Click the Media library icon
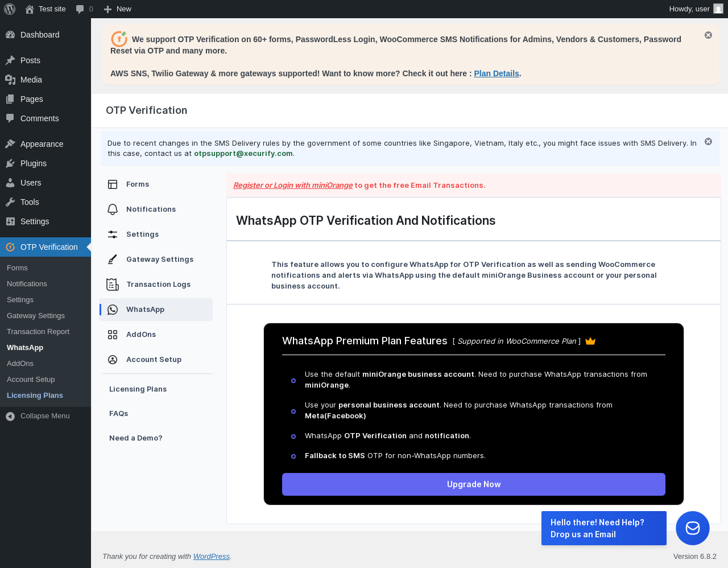The height and width of the screenshot is (568, 728). pyautogui.click(x=10, y=80)
